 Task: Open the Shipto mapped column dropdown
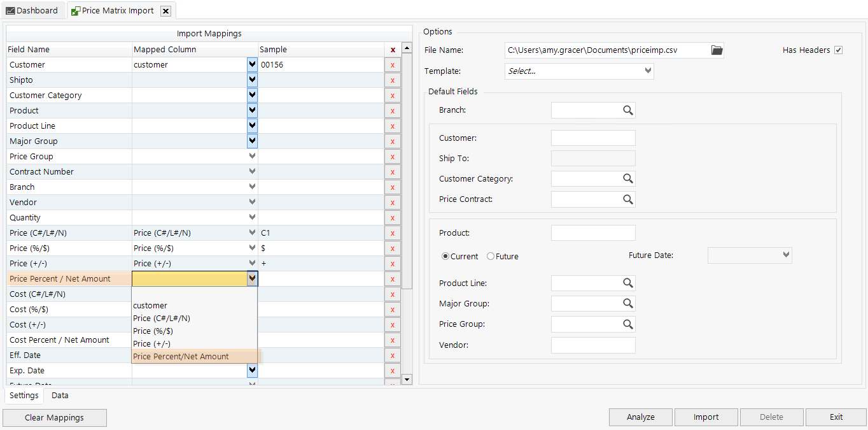pos(251,79)
